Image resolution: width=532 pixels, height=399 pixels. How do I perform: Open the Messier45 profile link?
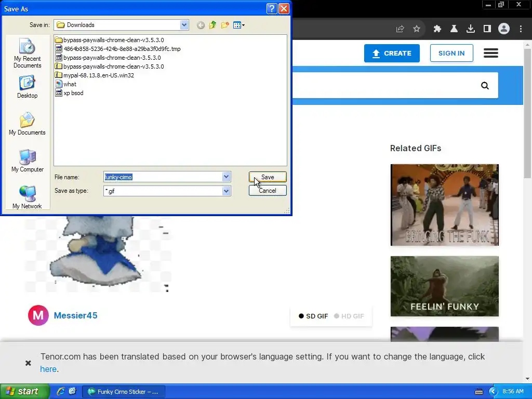[x=76, y=315]
